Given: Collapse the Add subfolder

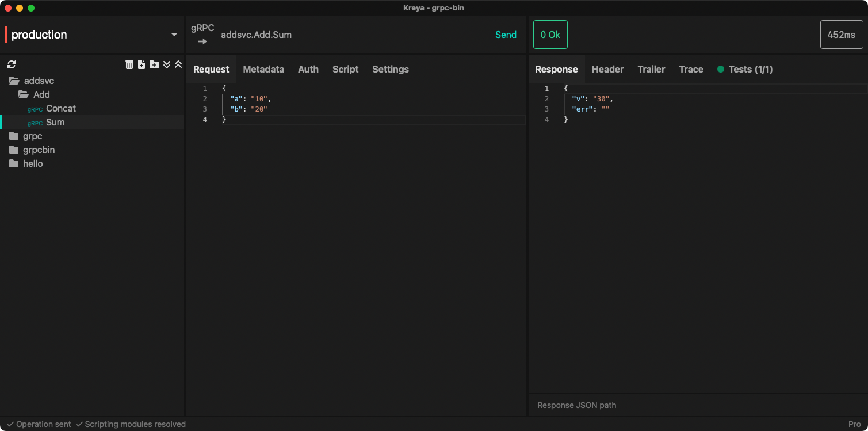Looking at the screenshot, I should tap(92, 94).
